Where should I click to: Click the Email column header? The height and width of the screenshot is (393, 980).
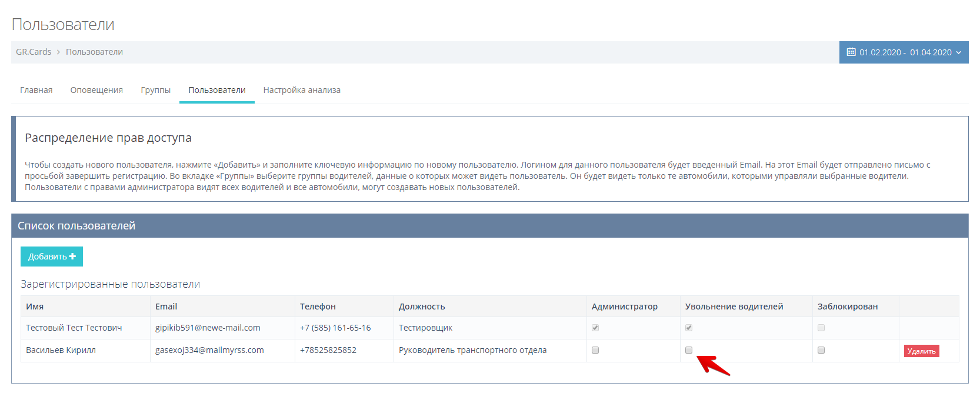[x=166, y=307]
